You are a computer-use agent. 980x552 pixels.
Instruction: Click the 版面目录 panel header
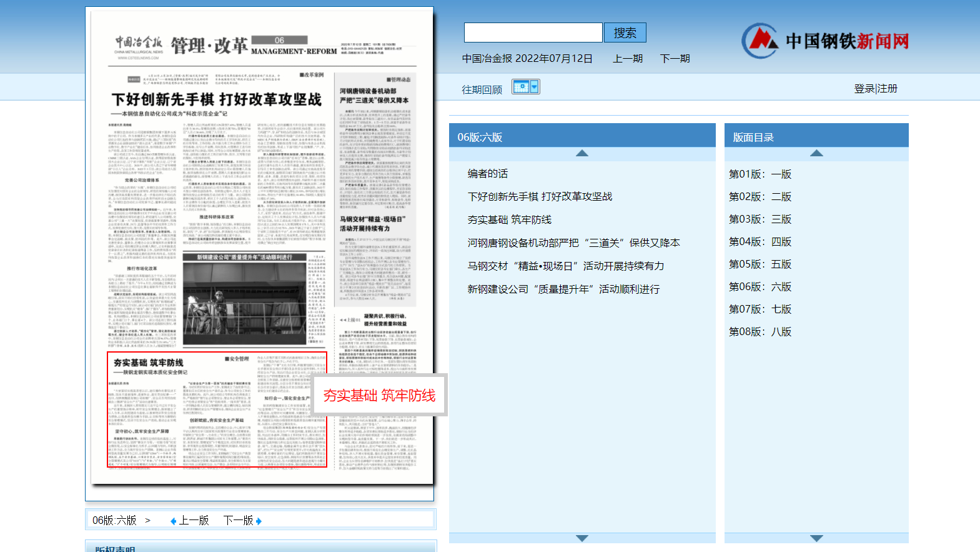pyautogui.click(x=816, y=137)
